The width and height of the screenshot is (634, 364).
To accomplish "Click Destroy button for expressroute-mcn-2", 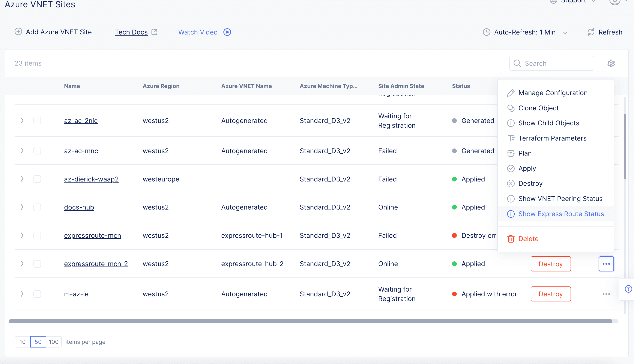I will (551, 264).
